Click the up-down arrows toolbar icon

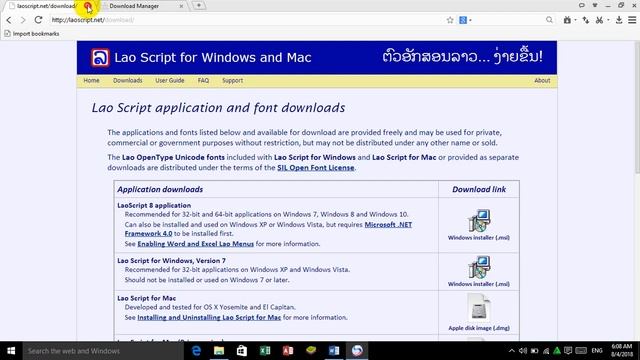(586, 20)
